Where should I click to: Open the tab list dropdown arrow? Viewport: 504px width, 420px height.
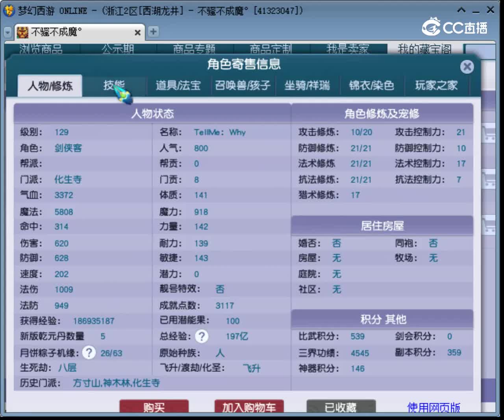point(8,32)
